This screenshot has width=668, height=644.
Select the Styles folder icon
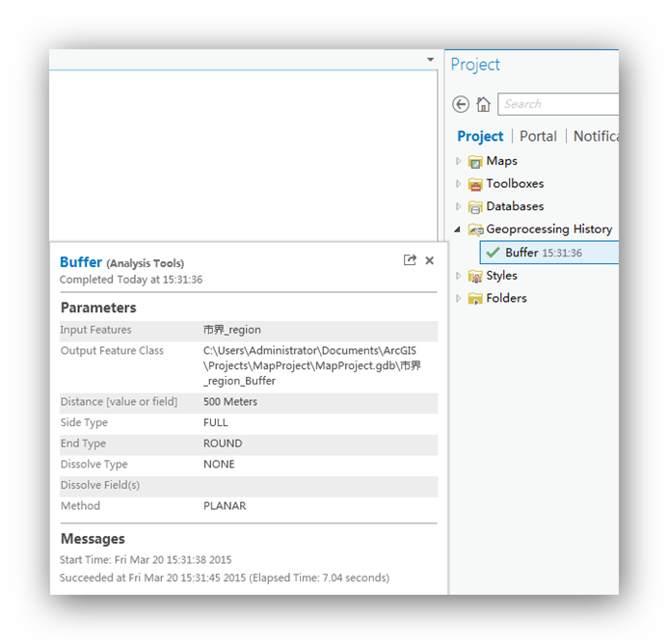tap(475, 276)
